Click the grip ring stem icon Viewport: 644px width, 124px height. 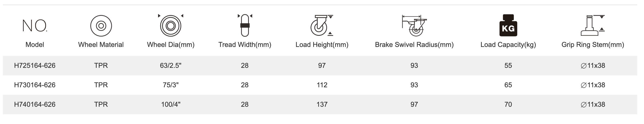tap(593, 25)
